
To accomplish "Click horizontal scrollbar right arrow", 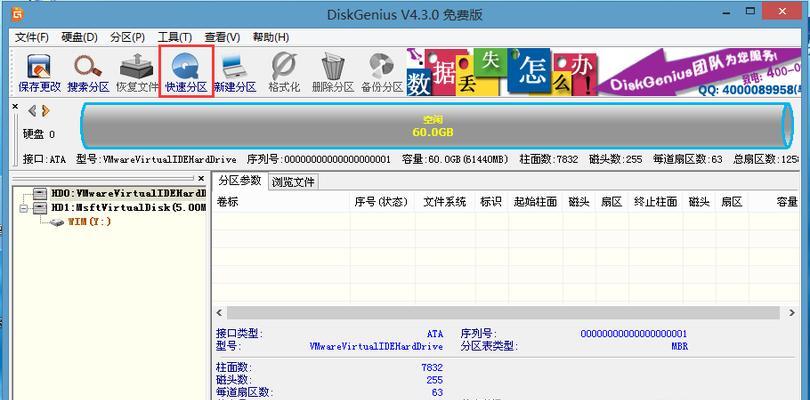I will [x=792, y=313].
